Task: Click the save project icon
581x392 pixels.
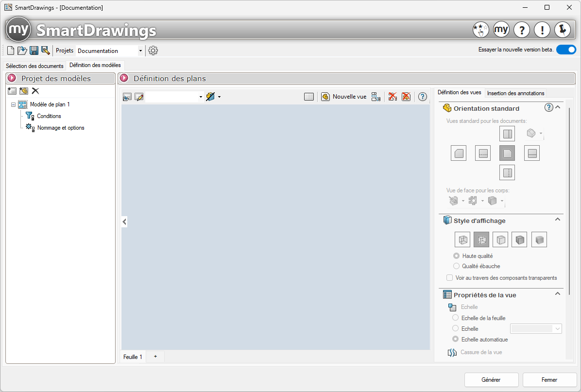Action: coord(34,51)
